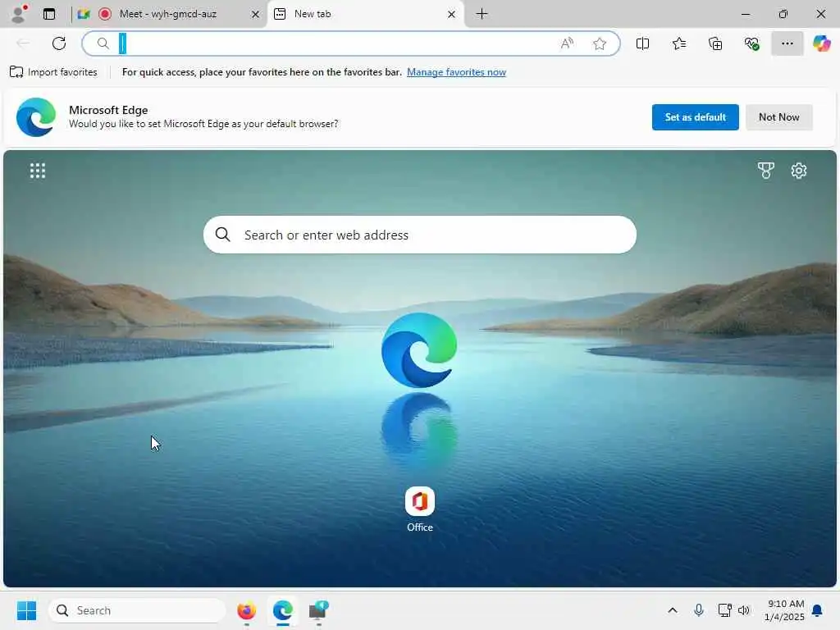Close the Meet - wyh-gmcd-auz tab
This screenshot has width=840, height=630.
coord(256,15)
